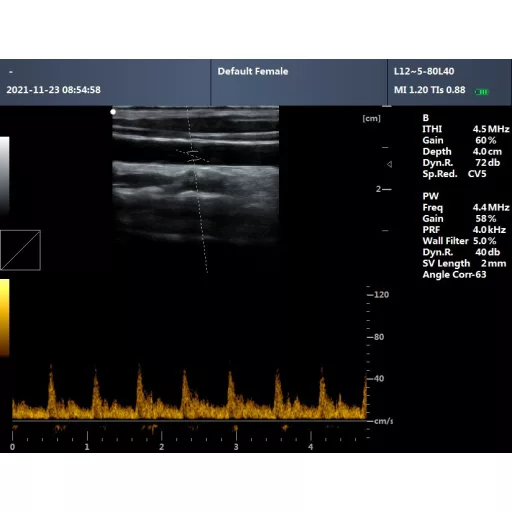Click the patient name dash field
512x512 pixels.
coord(11,72)
